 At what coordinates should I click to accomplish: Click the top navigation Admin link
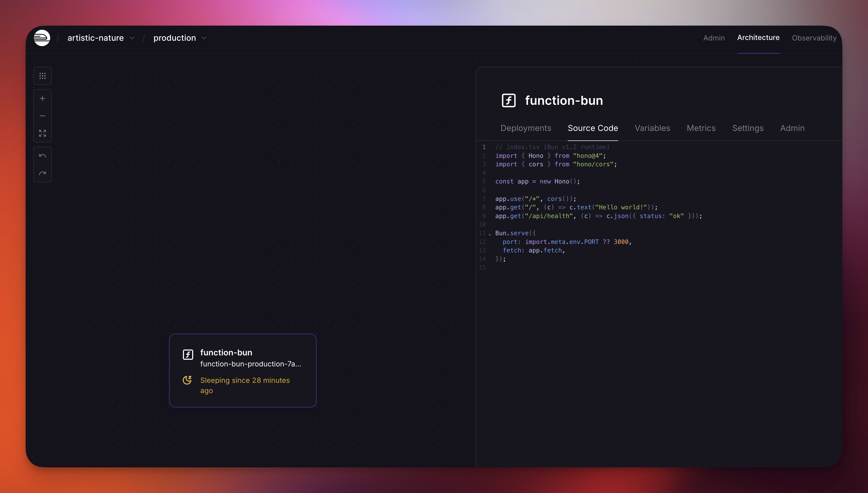[714, 38]
